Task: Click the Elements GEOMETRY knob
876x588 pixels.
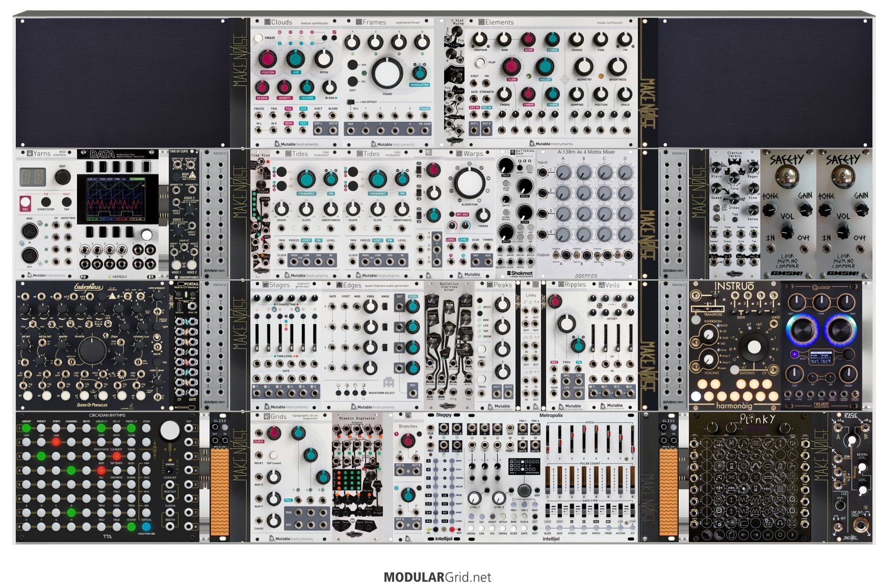Action: pos(584,66)
